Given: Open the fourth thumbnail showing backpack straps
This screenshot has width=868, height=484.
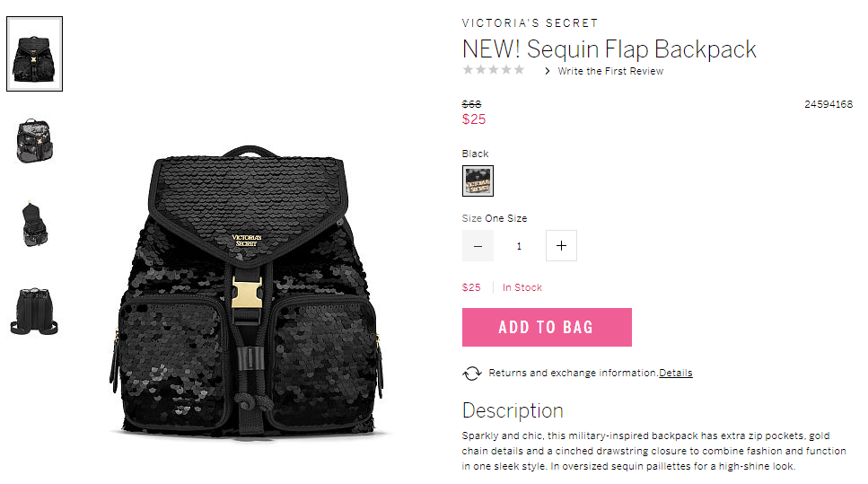Looking at the screenshot, I should tap(34, 312).
